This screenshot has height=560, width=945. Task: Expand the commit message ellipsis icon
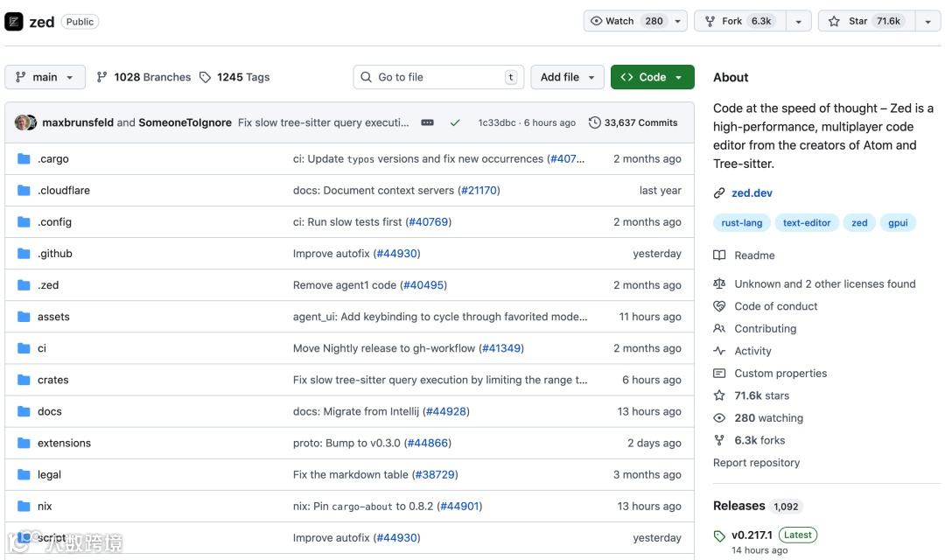click(x=427, y=122)
